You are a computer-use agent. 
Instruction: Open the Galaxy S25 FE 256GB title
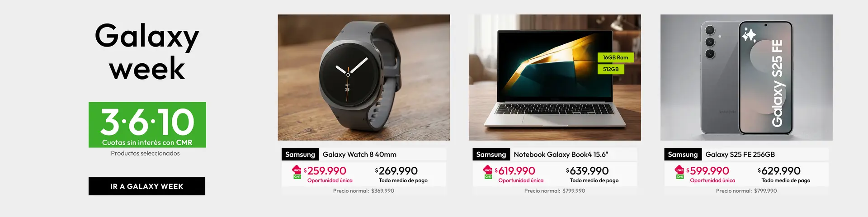[x=740, y=154]
